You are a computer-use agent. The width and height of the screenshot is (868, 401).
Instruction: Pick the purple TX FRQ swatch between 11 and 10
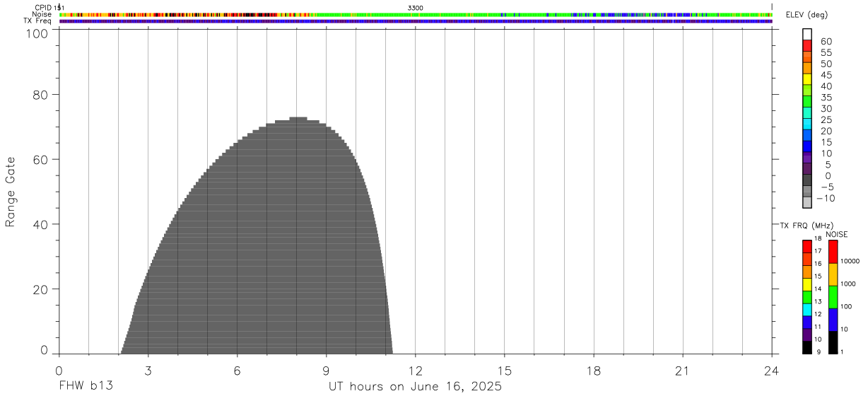point(807,335)
